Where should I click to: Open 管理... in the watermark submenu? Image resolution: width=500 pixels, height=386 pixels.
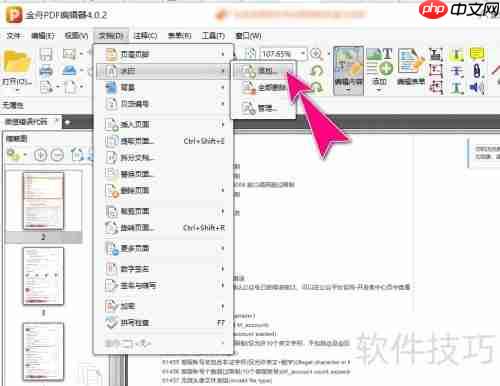263,108
